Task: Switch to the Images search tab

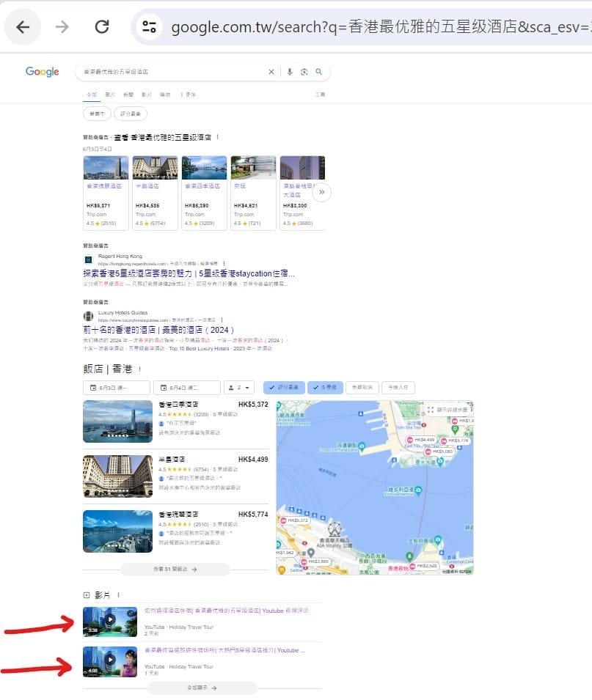Action: point(110,95)
